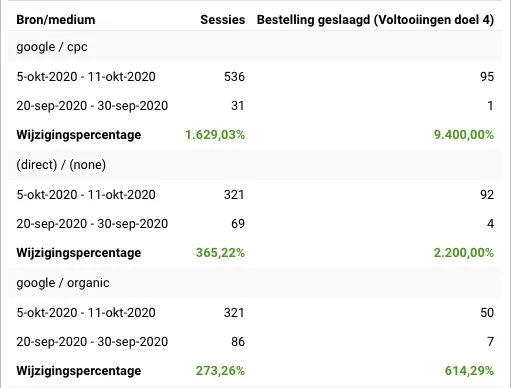This screenshot has height=388, width=511.
Task: Click sessions value 536 for google cpc
Action: click(234, 77)
